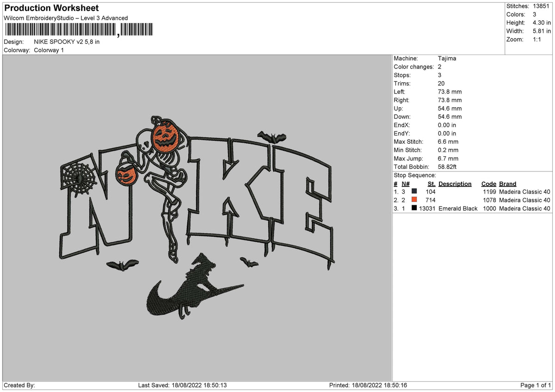The image size is (555, 392).
Task: Select the Min Stitch value "0.2 mm"
Action: [x=448, y=150]
